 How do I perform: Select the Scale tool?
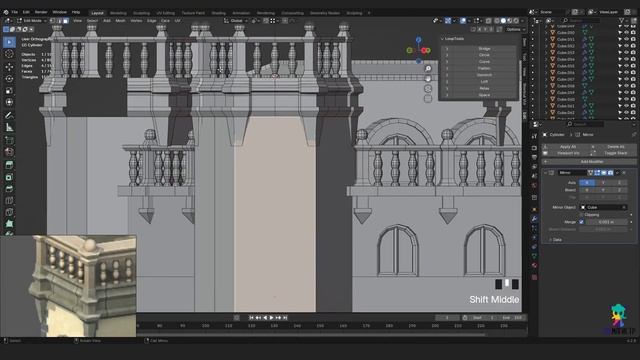point(9,91)
